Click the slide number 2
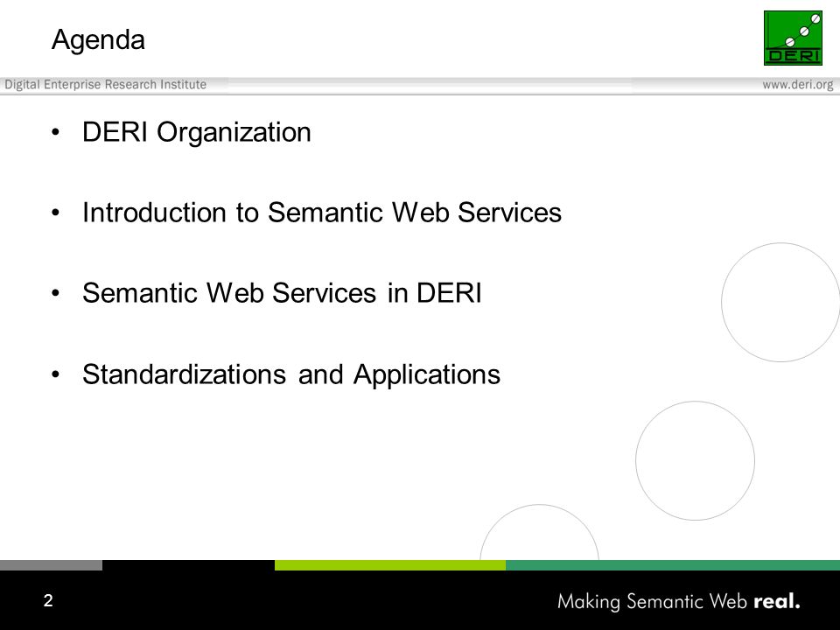 (x=48, y=600)
